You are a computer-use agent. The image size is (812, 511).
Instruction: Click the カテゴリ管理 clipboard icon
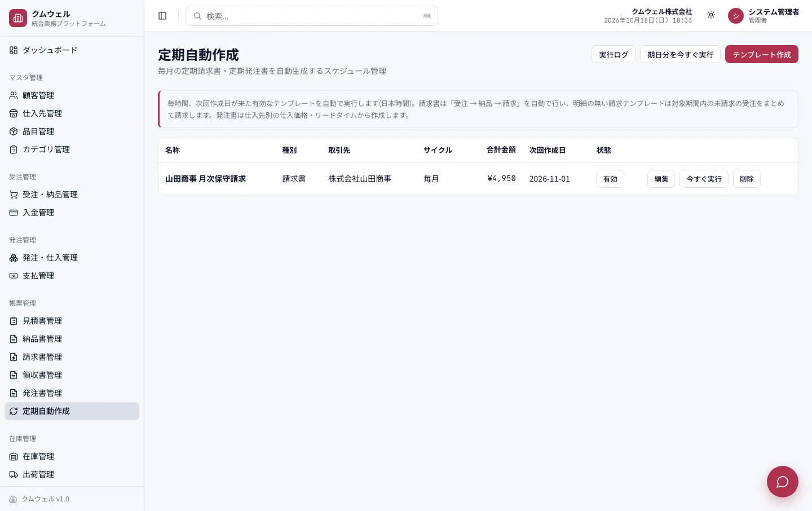(14, 149)
